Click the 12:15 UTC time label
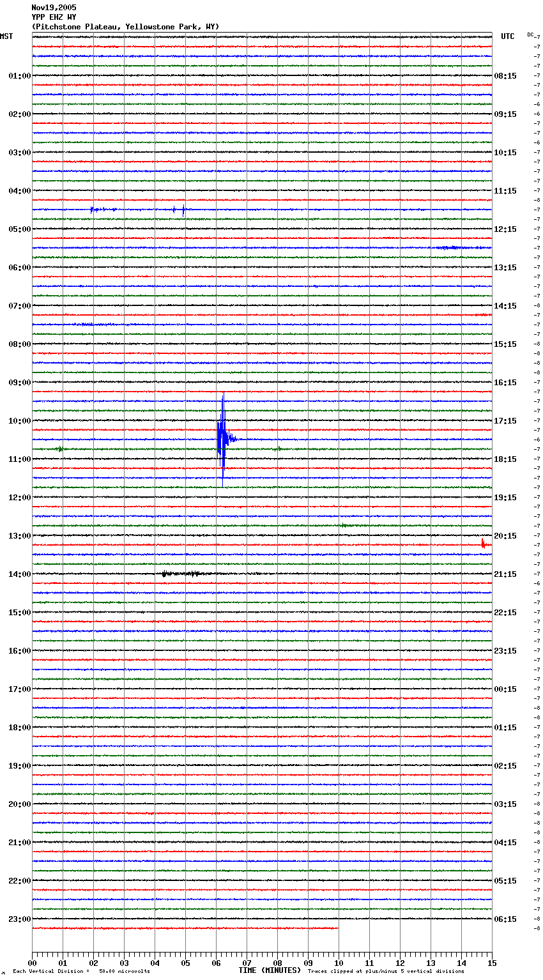The image size is (543, 980). pos(505,229)
